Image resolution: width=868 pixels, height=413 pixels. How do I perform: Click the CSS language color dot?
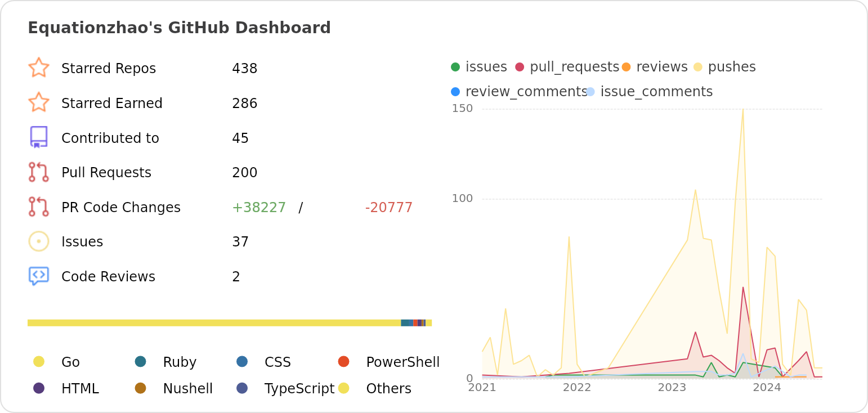point(242,361)
